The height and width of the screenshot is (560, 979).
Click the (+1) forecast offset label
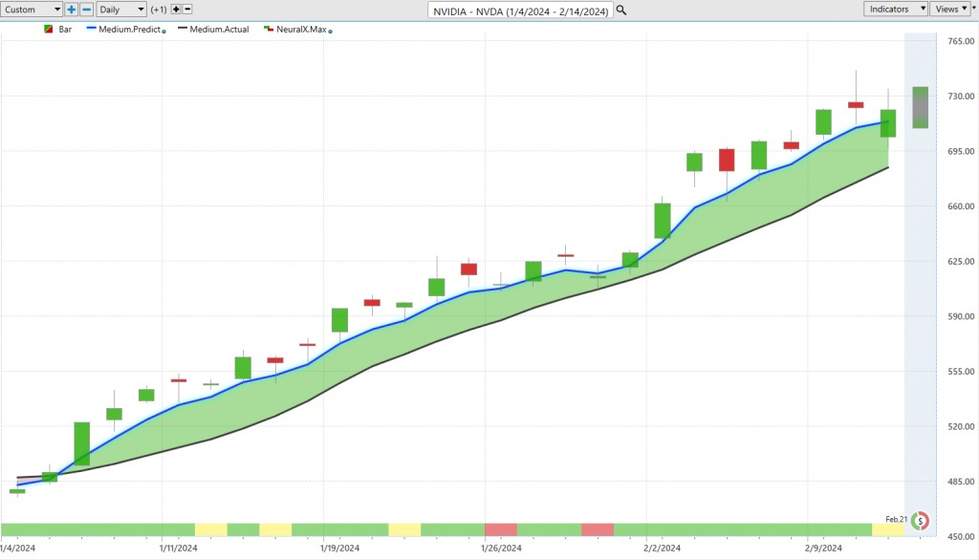[159, 10]
